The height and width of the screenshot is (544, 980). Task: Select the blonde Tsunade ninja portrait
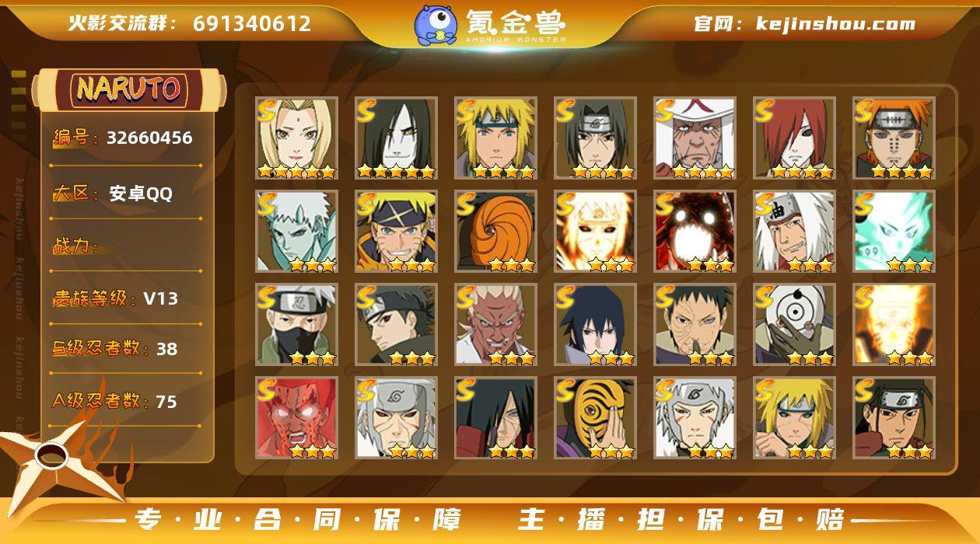297,138
